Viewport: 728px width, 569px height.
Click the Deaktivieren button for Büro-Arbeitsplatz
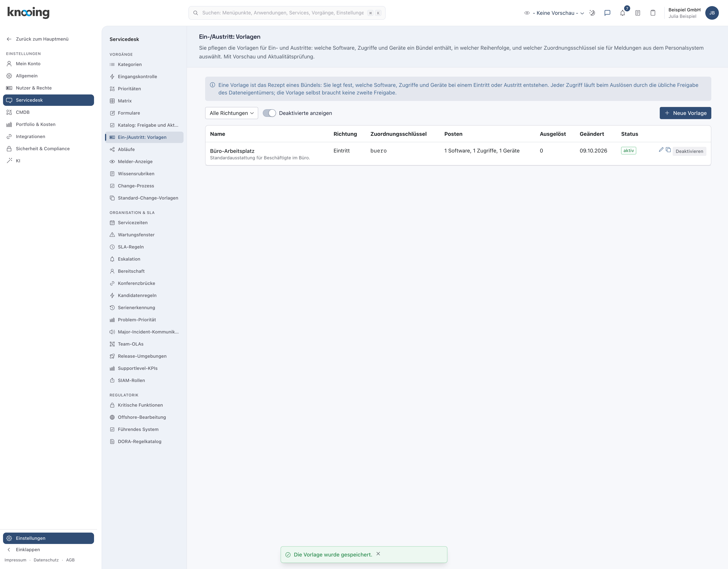tap(689, 151)
